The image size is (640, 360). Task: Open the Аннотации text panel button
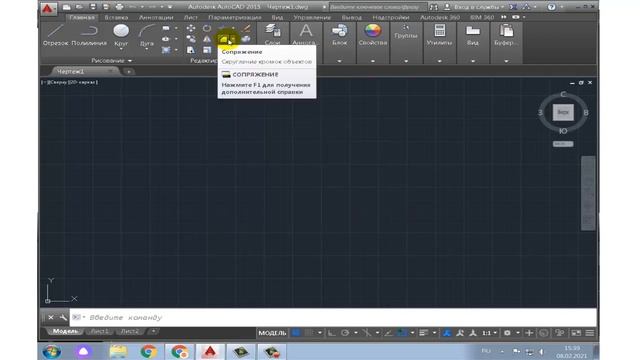[305, 34]
